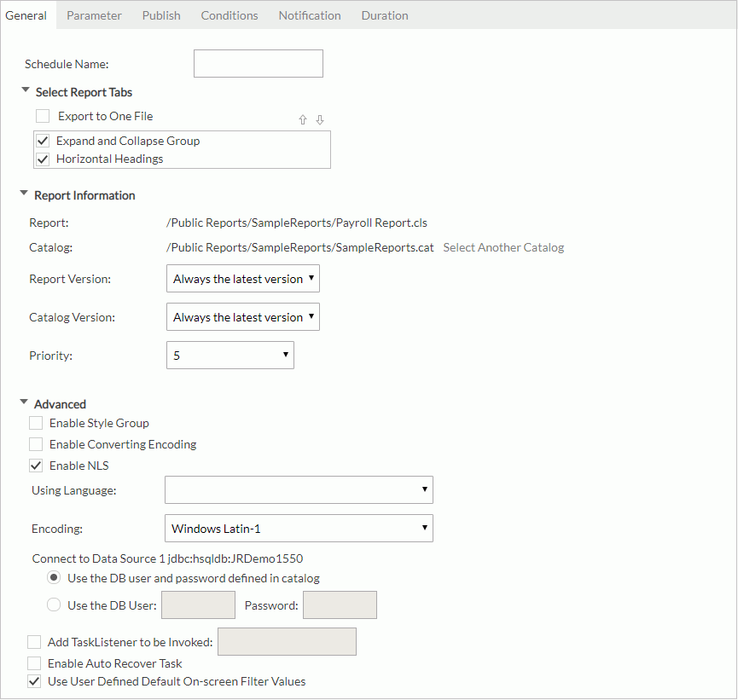Click the Select Another Catalog link
Viewport: 738px width, 700px height.
tap(503, 247)
